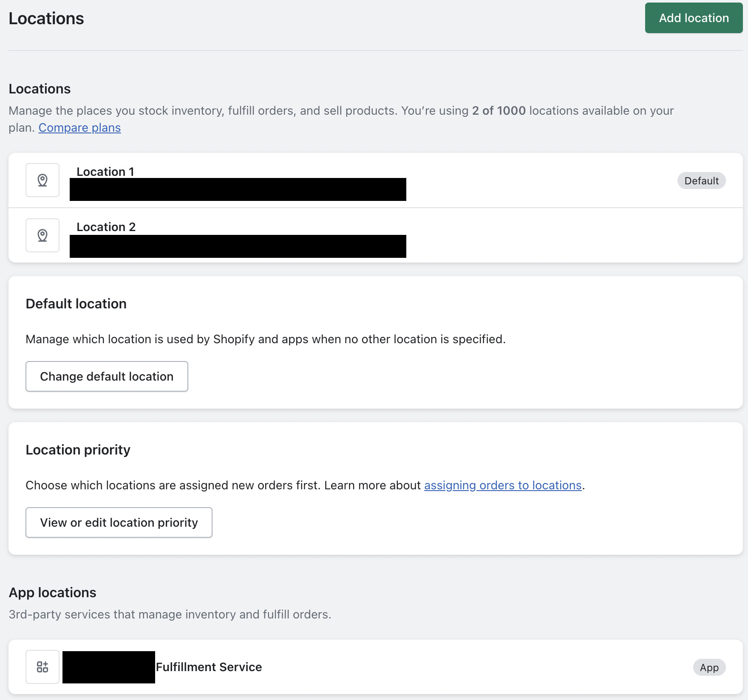
Task: Click the App badge on Fulfillment Service
Action: 709,668
